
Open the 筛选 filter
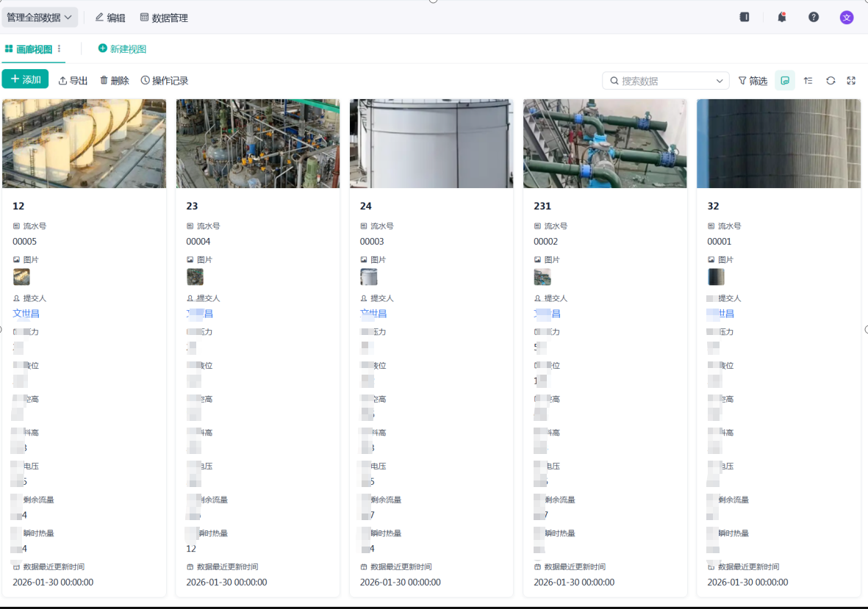pyautogui.click(x=753, y=81)
